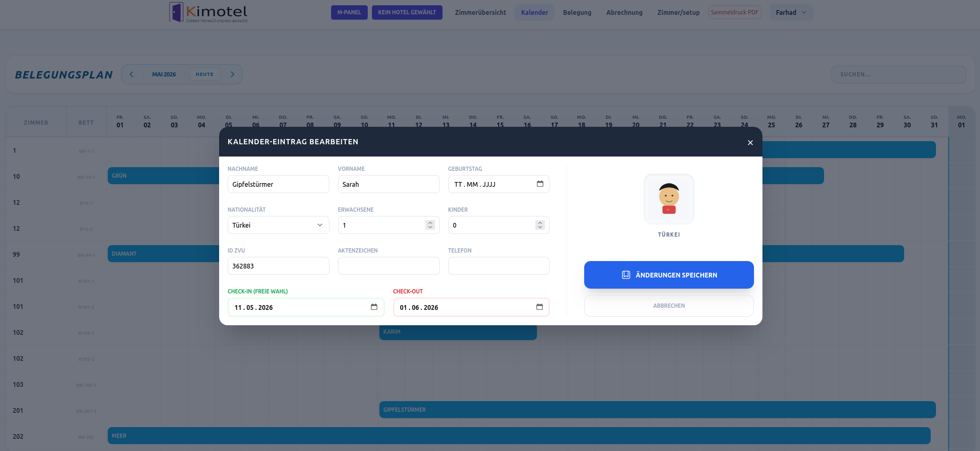Click the empty Aktenzeichen field

389,266
